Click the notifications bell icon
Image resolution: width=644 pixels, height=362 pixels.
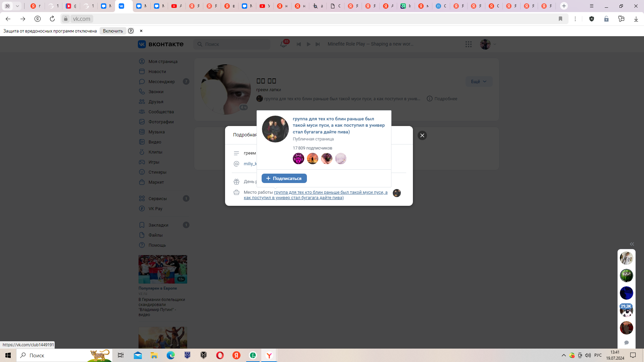[x=283, y=44]
